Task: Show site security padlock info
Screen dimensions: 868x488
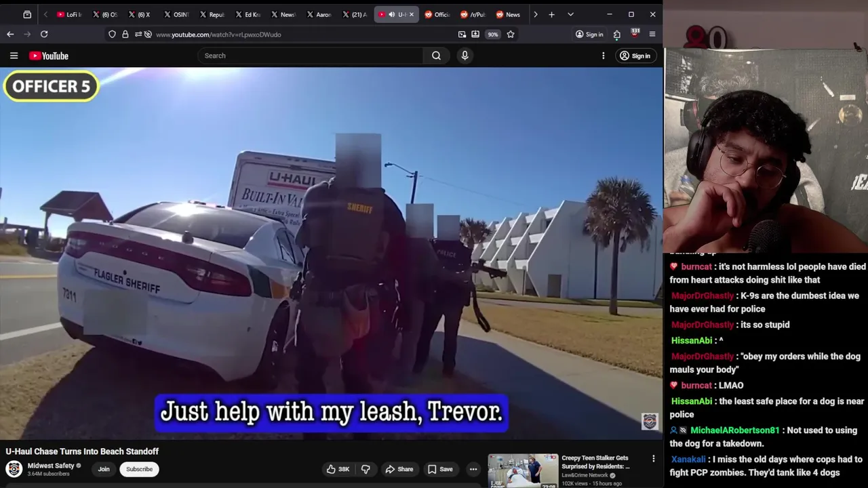Action: pos(125,35)
